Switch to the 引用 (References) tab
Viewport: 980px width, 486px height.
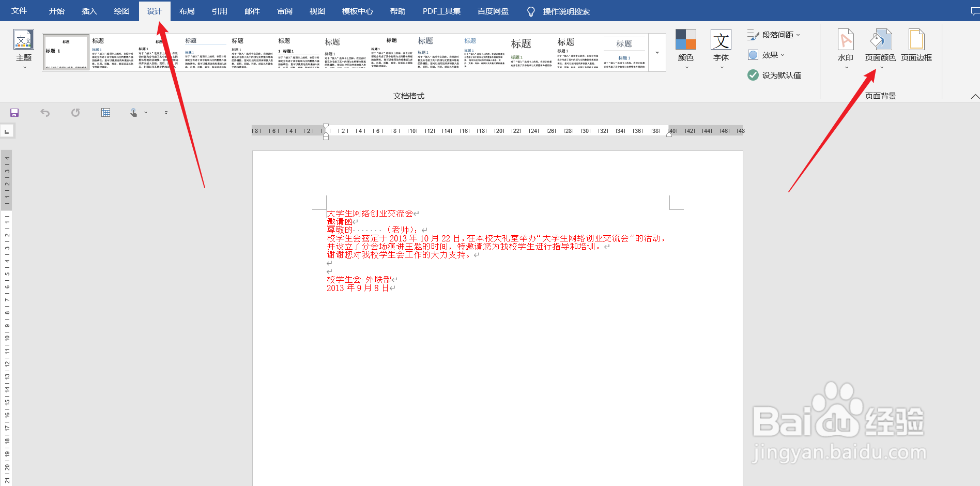(x=219, y=11)
